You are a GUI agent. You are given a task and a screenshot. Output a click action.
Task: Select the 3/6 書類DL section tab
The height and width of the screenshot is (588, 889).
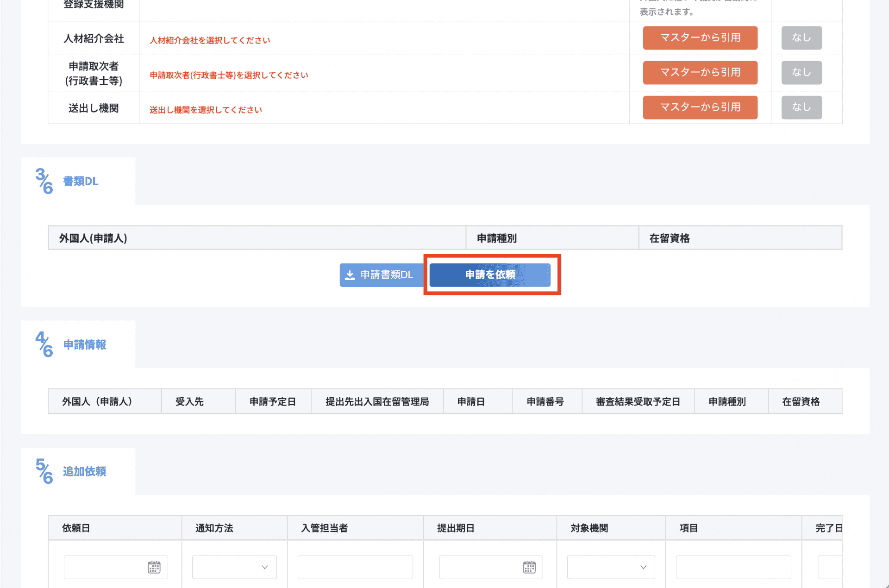tap(78, 181)
